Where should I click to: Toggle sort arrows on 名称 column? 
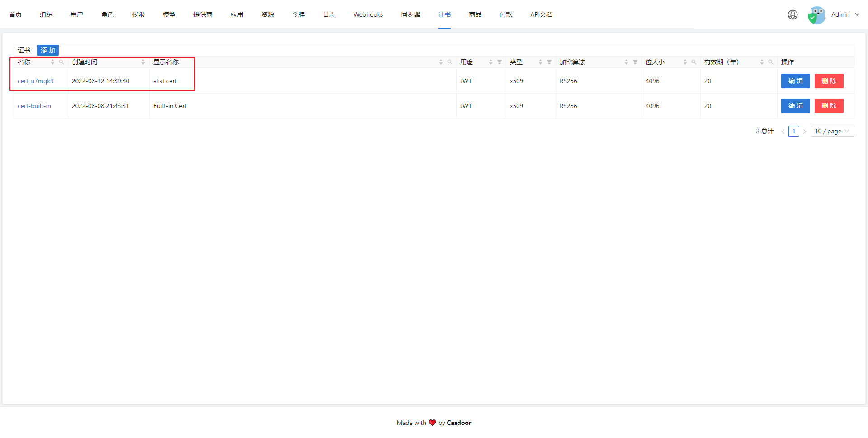52,62
